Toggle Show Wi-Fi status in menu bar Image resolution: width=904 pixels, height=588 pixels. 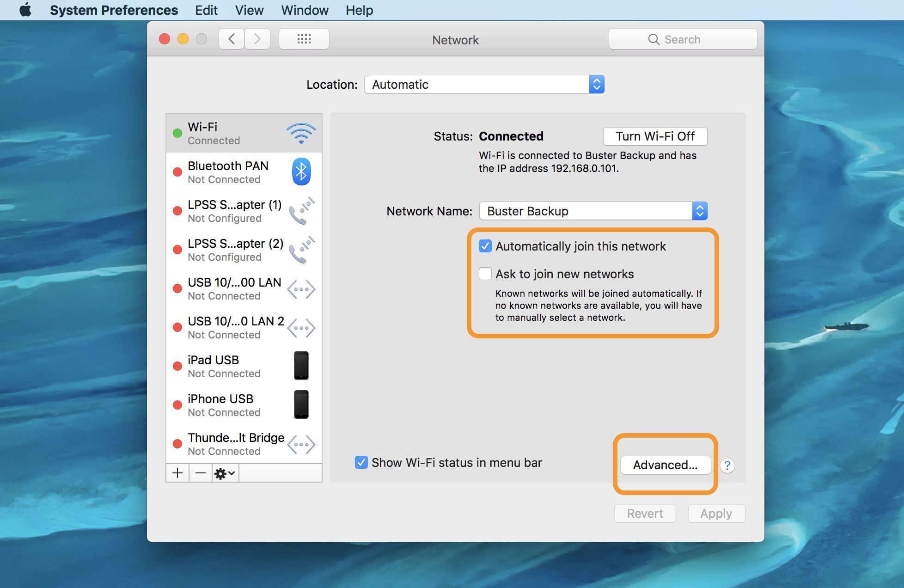(x=361, y=462)
